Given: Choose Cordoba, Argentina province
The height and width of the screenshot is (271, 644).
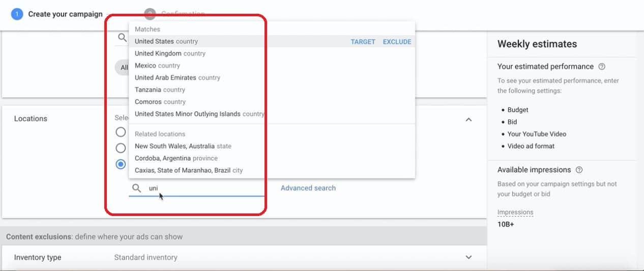Looking at the screenshot, I should (x=272, y=158).
